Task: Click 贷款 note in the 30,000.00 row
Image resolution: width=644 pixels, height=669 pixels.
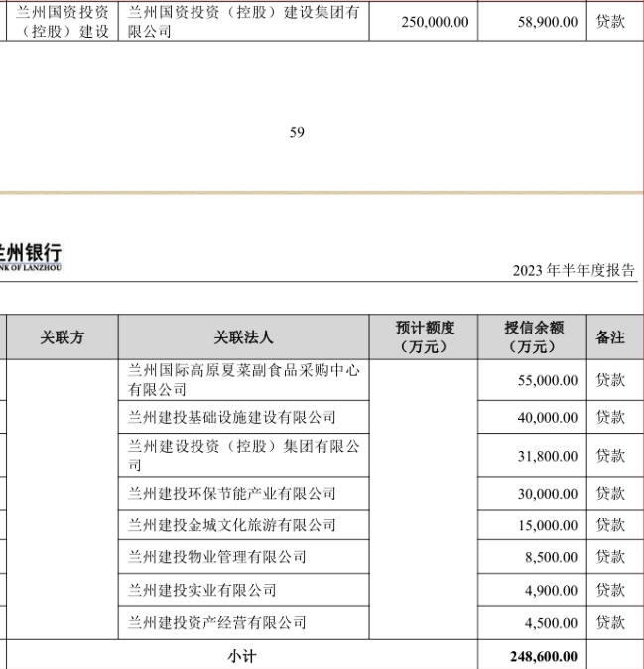Action: tap(610, 493)
